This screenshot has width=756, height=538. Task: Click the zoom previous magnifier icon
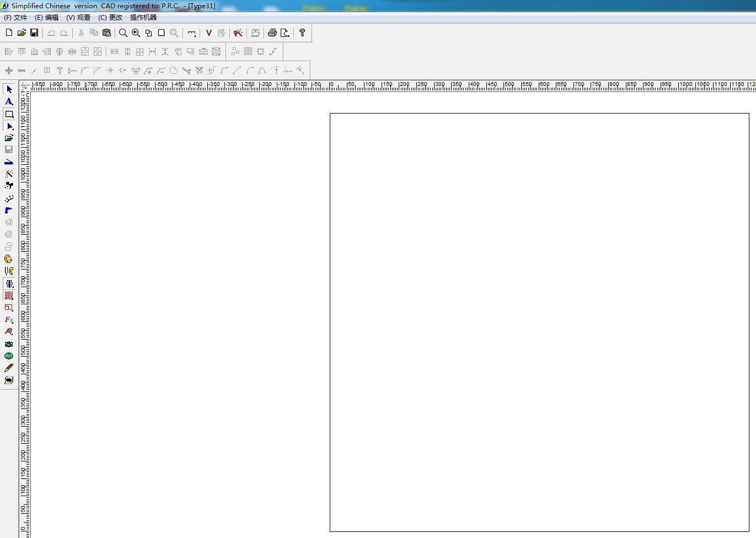[136, 33]
